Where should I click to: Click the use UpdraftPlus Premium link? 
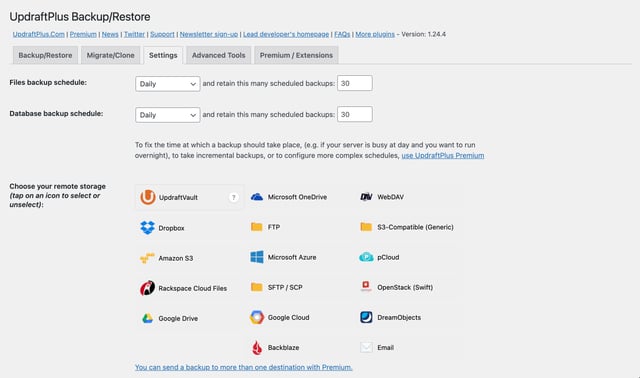point(443,156)
